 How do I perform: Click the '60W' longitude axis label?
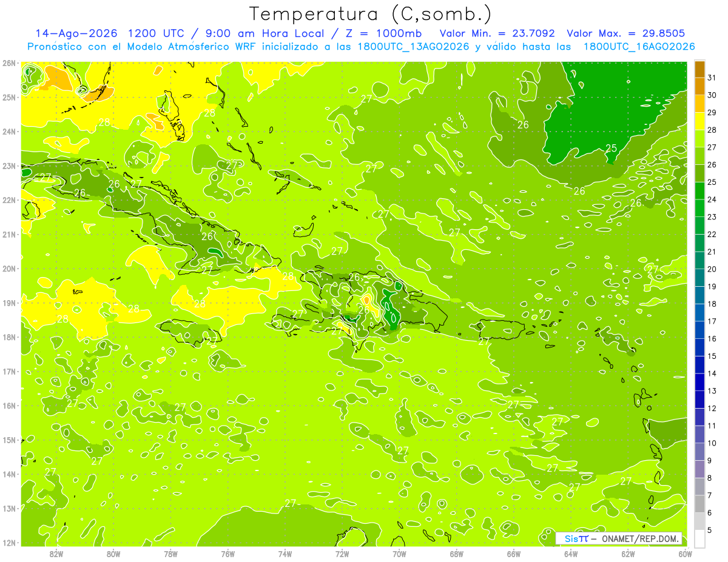(x=685, y=554)
